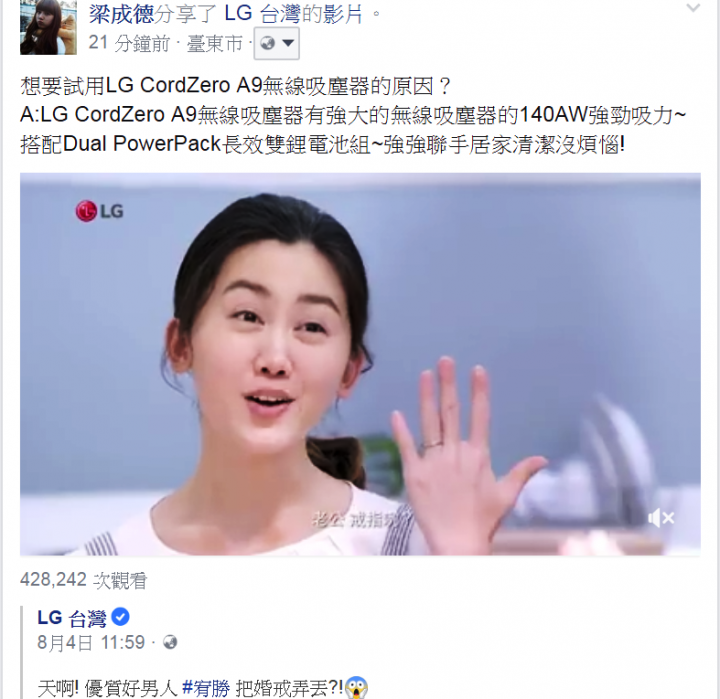Click the 428,242 次觀看 view count
Viewport: 720px width, 699px height.
pyautogui.click(x=84, y=581)
